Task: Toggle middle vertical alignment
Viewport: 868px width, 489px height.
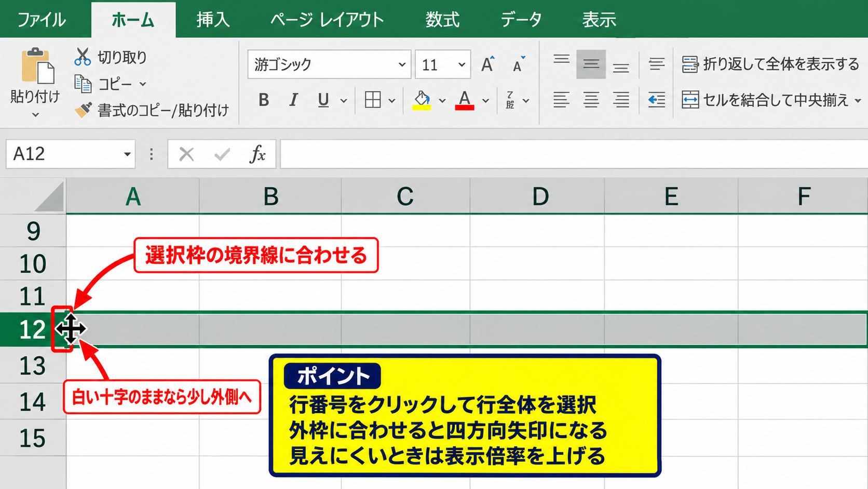Action: (x=591, y=64)
